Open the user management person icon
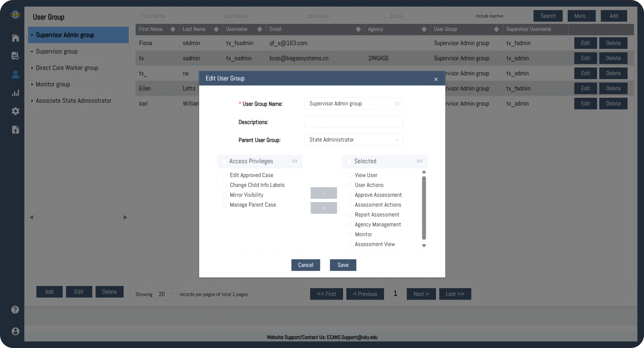The image size is (644, 348). click(15, 74)
